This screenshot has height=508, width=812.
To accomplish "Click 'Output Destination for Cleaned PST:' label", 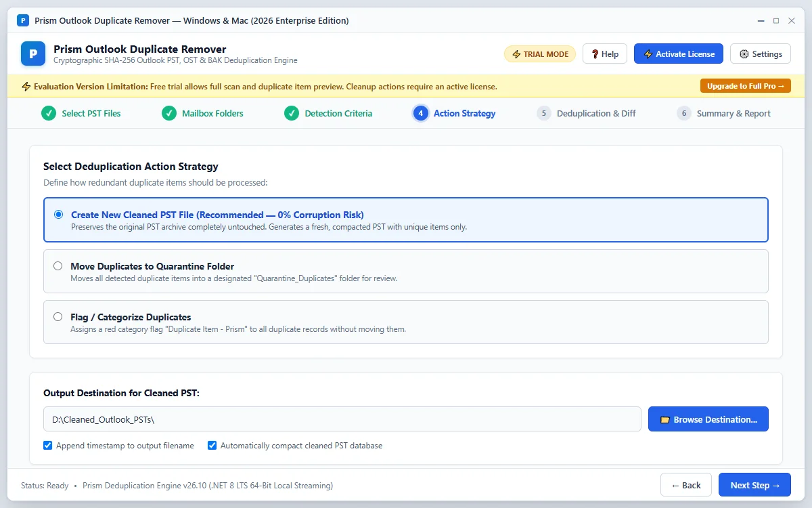I will click(121, 393).
